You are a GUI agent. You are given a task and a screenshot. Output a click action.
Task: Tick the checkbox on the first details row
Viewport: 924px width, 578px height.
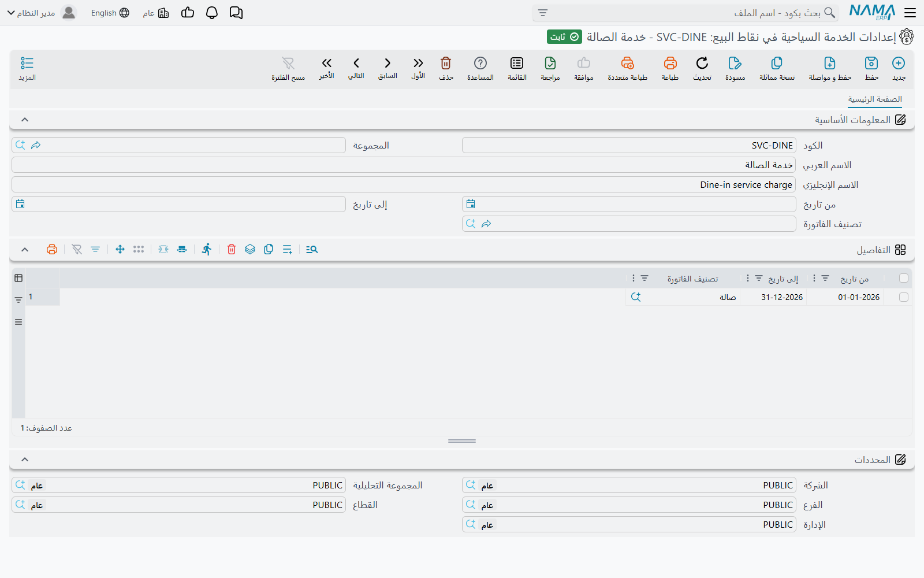point(904,297)
